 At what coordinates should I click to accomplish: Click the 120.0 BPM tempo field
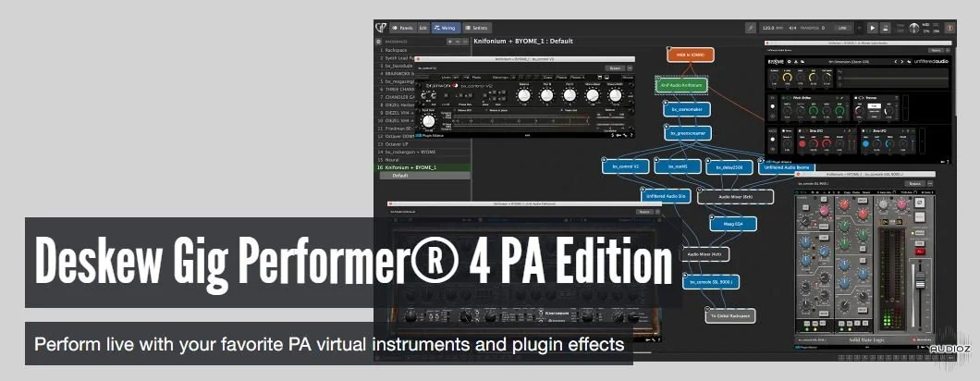[772, 28]
